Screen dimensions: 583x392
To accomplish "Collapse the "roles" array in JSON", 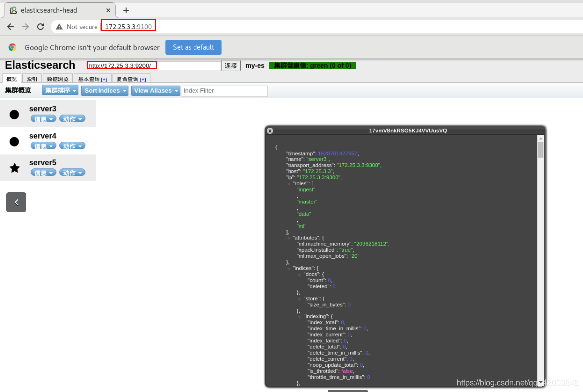I will point(289,184).
